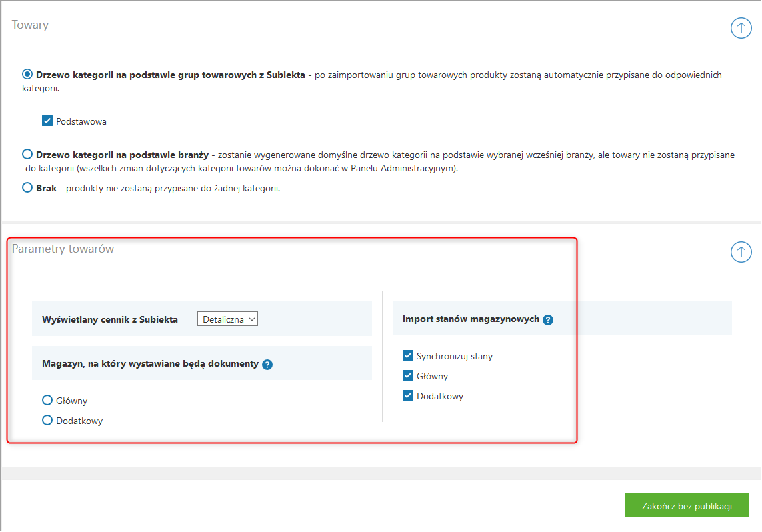Image resolution: width=762 pixels, height=532 pixels.
Task: Click the Magazyn documents setting label
Action: pos(150,364)
